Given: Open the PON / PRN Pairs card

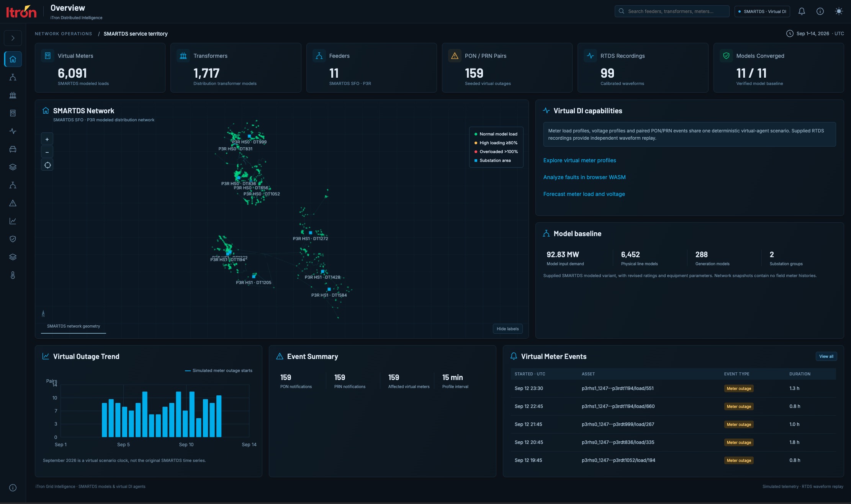Looking at the screenshot, I should 507,68.
